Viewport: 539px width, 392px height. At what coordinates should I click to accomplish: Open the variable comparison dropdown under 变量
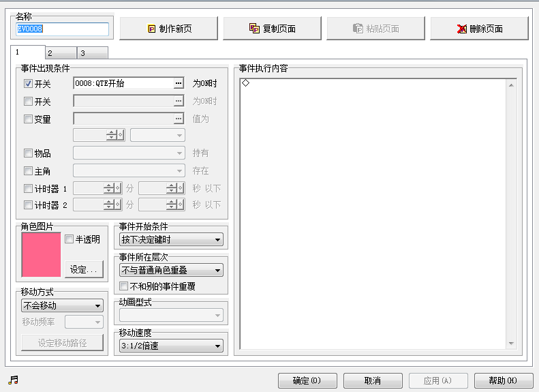tap(158, 135)
